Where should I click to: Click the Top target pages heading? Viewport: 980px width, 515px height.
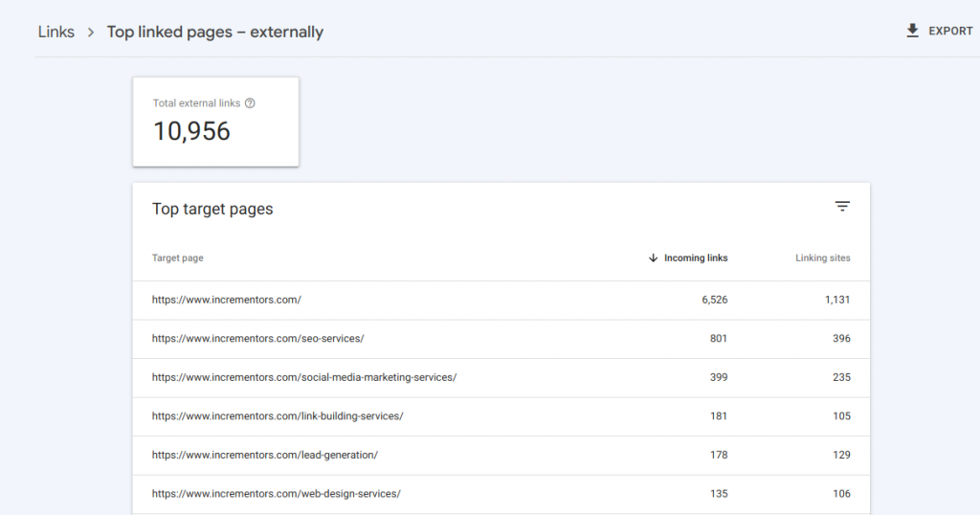tap(212, 209)
